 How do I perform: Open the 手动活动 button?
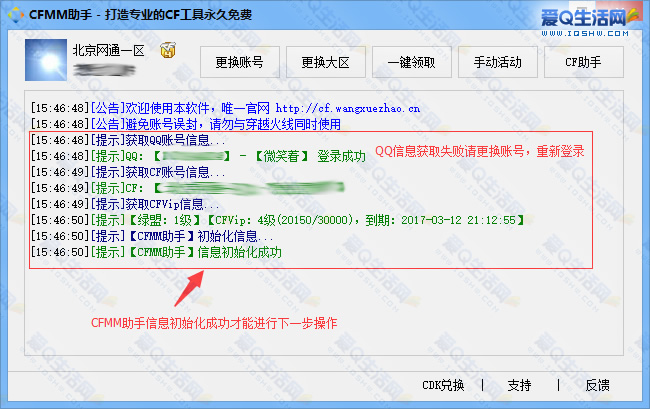(x=497, y=62)
